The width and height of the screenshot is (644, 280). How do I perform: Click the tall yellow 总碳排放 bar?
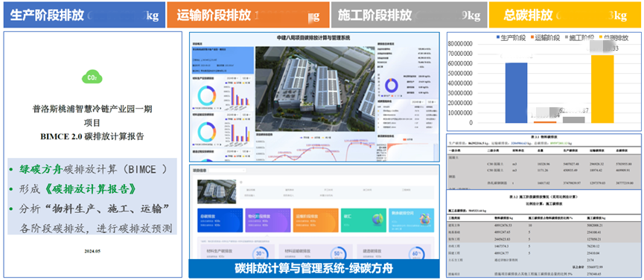(x=602, y=89)
